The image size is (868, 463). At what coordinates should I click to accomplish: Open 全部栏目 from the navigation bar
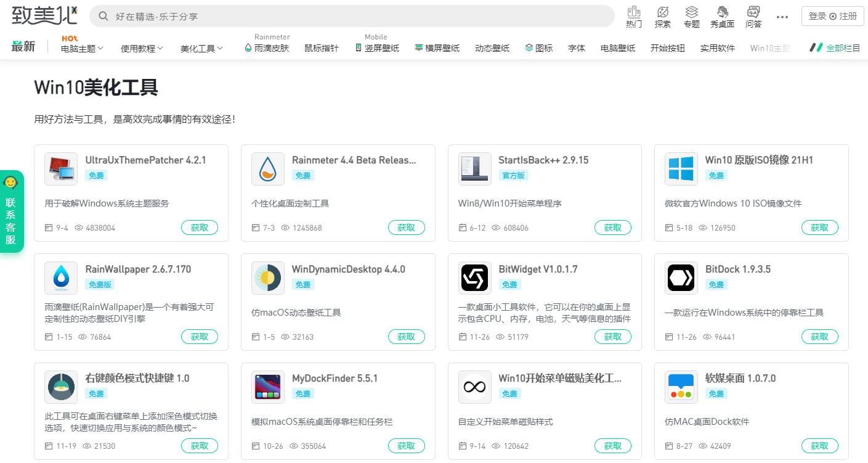pos(842,47)
